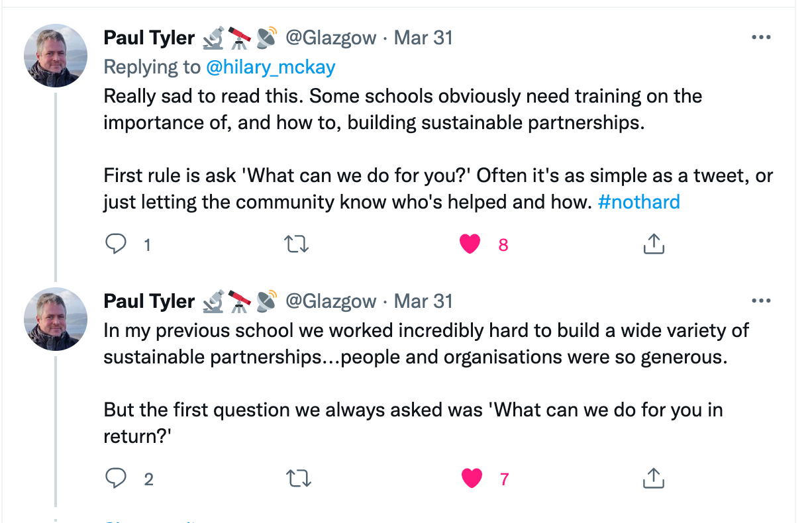The height and width of the screenshot is (523, 812).
Task: Retweet the first tweet about schools
Action: 296,244
